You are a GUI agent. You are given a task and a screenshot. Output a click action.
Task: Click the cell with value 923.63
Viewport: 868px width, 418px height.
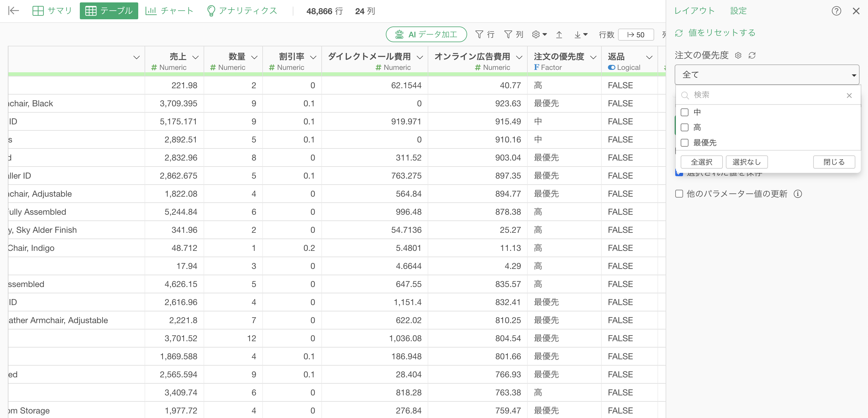(x=477, y=103)
